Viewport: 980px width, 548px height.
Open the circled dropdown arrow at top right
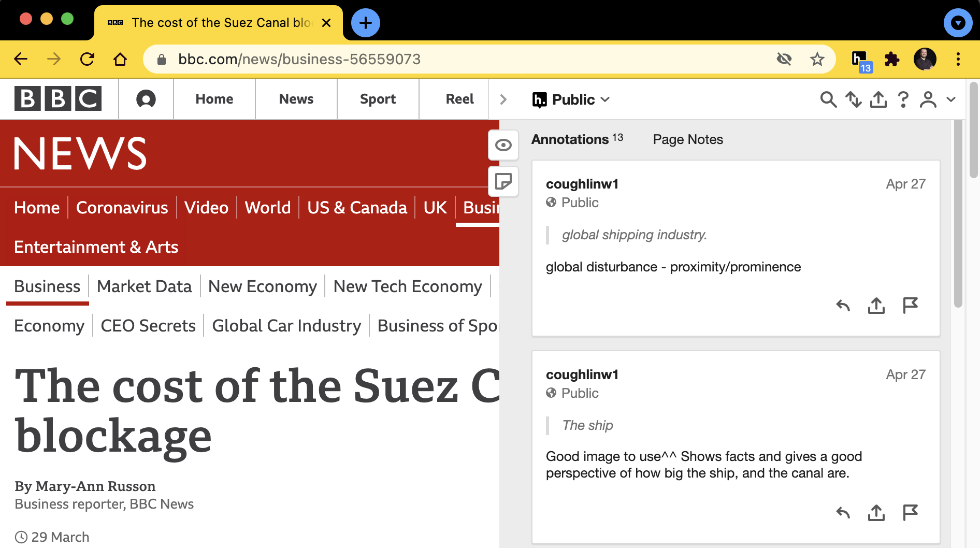[x=958, y=23]
